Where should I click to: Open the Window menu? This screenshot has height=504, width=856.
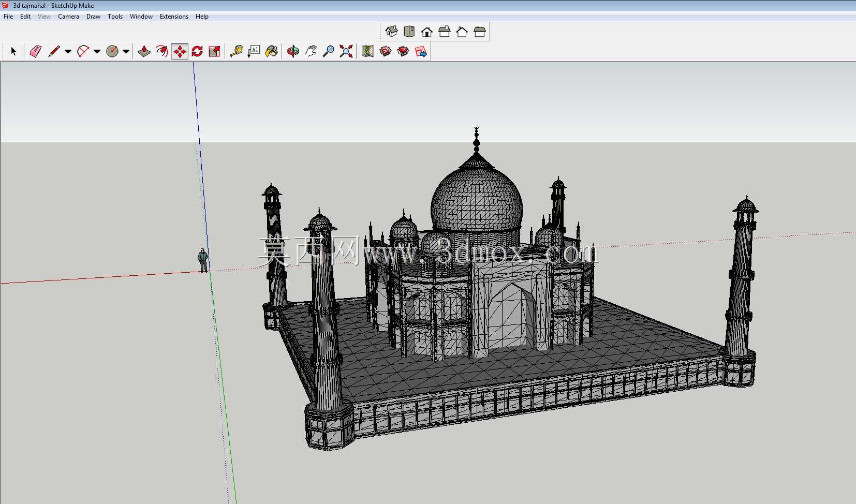pos(141,17)
